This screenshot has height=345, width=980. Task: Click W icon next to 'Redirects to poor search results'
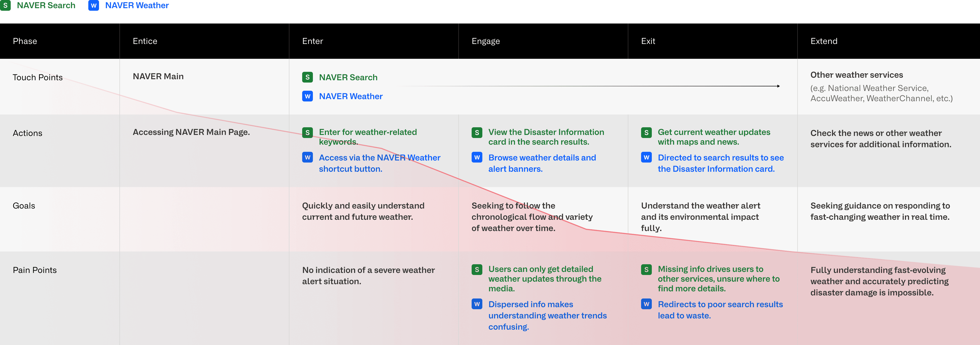(x=646, y=304)
